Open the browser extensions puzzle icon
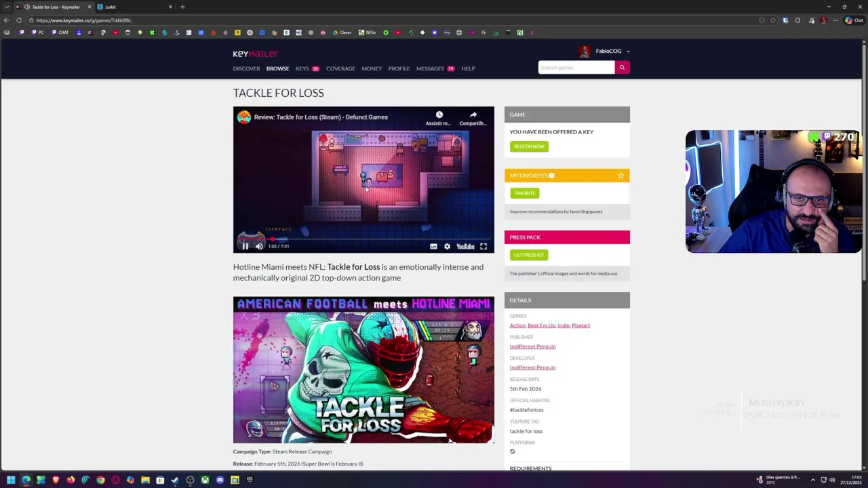Screen dimensions: 868x488 [x=797, y=20]
